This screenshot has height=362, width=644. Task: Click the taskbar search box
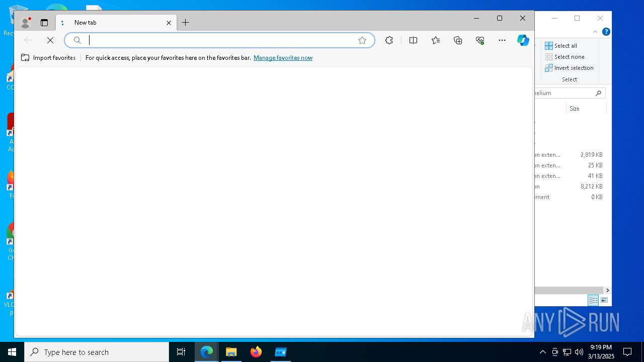tap(97, 352)
